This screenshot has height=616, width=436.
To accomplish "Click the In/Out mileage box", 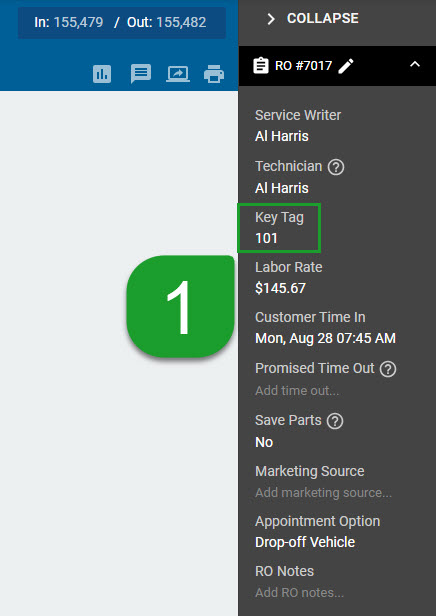I will tap(122, 22).
